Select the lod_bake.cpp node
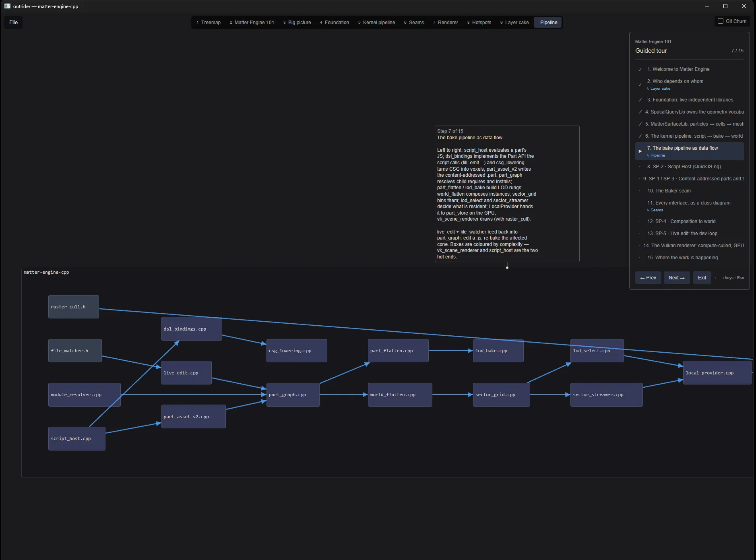The height and width of the screenshot is (560, 756). (x=498, y=351)
